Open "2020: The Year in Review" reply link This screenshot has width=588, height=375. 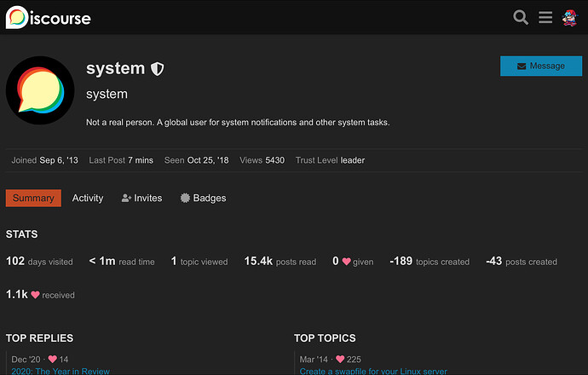(x=61, y=372)
